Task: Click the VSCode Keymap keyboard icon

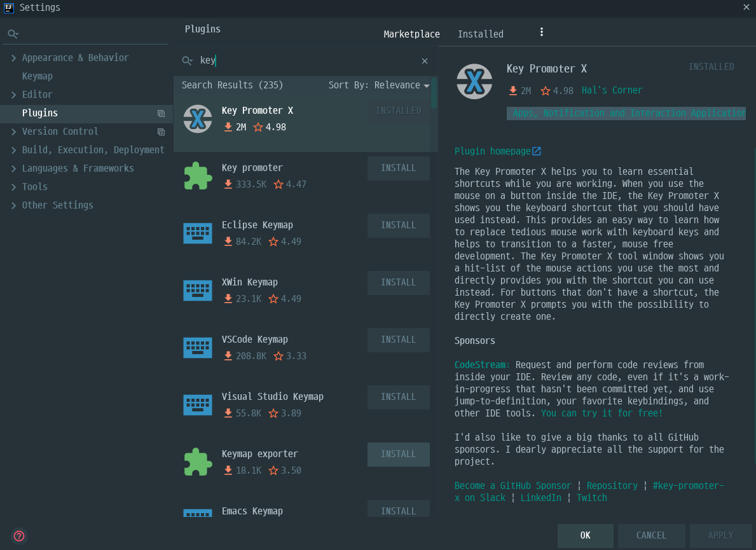Action: point(198,348)
